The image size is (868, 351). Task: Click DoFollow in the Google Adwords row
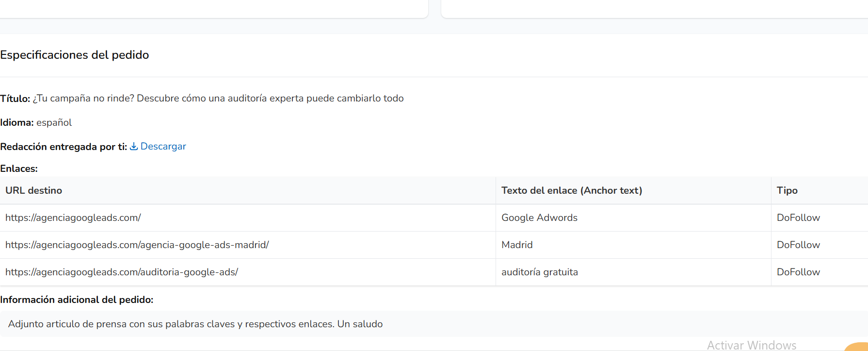point(798,217)
